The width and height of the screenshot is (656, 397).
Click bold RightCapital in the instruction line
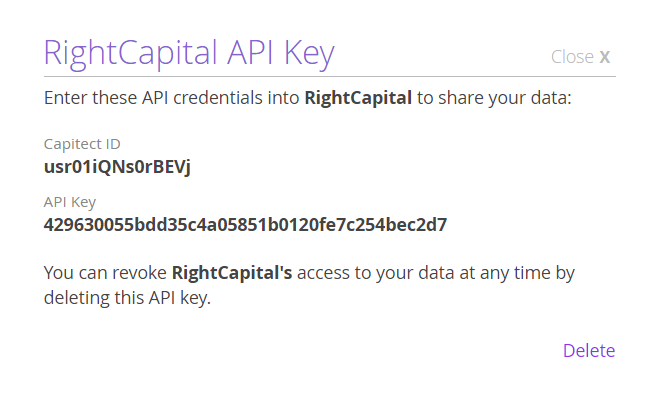point(358,98)
